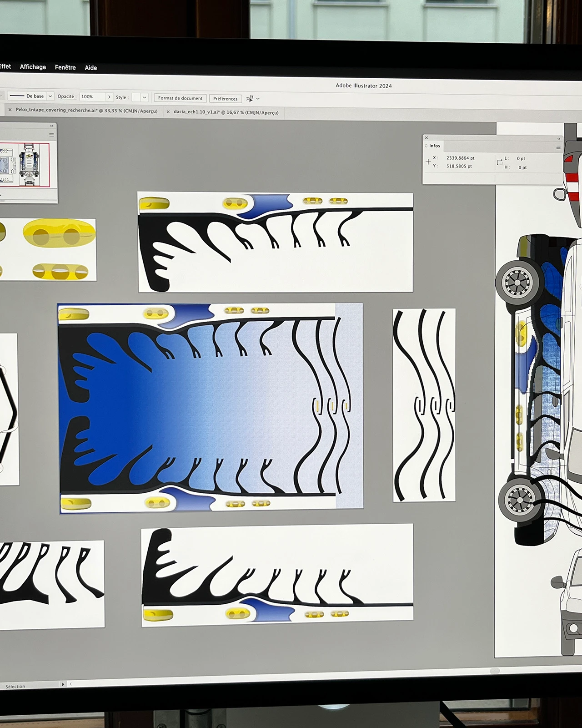The width and height of the screenshot is (582, 728).
Task: Close the Peko_tntape_covering_recherche.ai document tab
Action: [x=10, y=110]
